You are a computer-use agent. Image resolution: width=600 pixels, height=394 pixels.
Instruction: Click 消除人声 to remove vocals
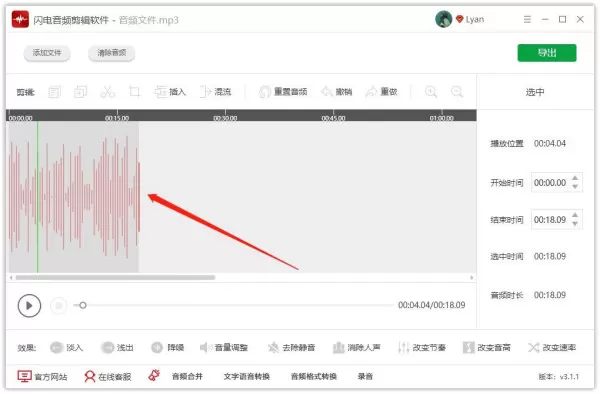[x=357, y=347]
